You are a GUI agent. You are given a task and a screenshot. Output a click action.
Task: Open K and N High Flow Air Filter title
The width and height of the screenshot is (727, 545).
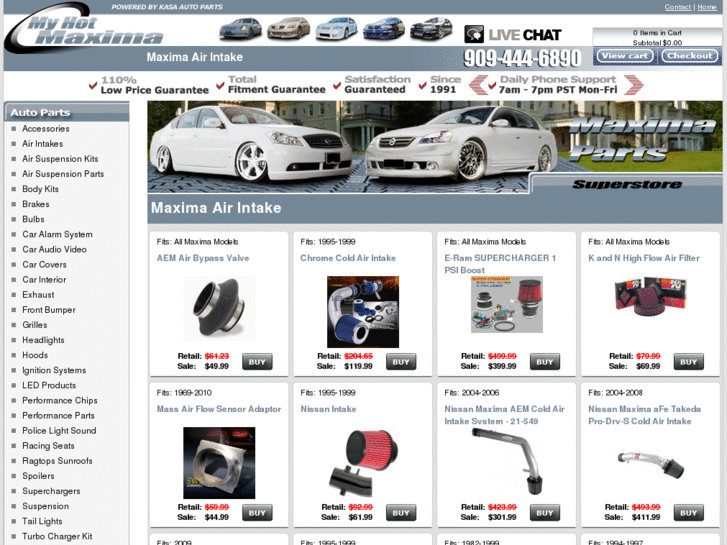[x=644, y=258]
